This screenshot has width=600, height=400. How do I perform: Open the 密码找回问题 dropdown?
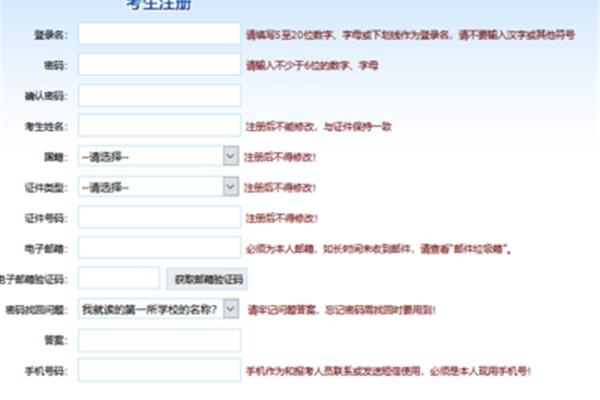pos(159,309)
